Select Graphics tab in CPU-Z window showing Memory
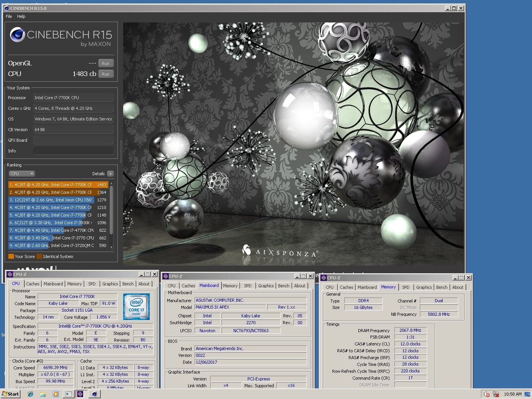Image resolution: width=532 pixels, height=399 pixels. tap(424, 287)
